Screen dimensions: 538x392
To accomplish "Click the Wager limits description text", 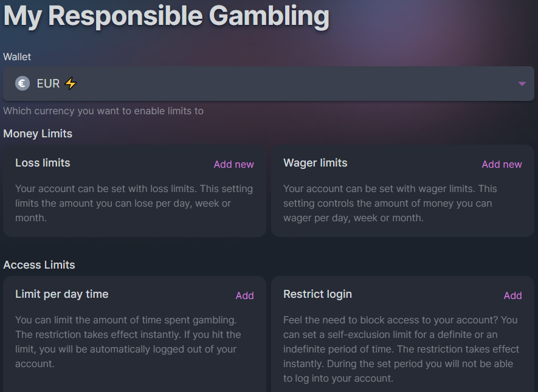I will tap(390, 203).
